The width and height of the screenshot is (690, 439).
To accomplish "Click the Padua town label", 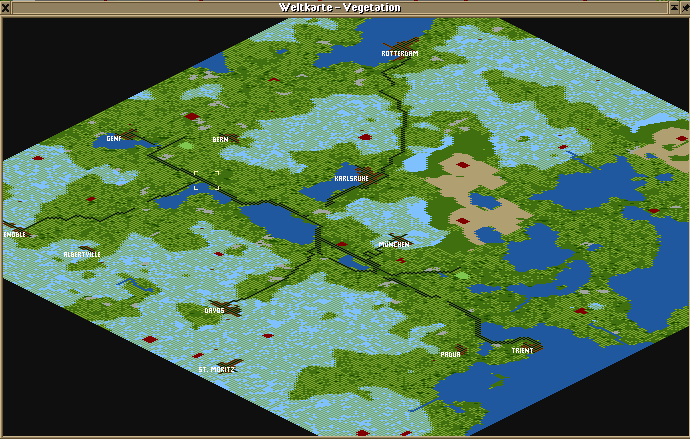I will (450, 354).
